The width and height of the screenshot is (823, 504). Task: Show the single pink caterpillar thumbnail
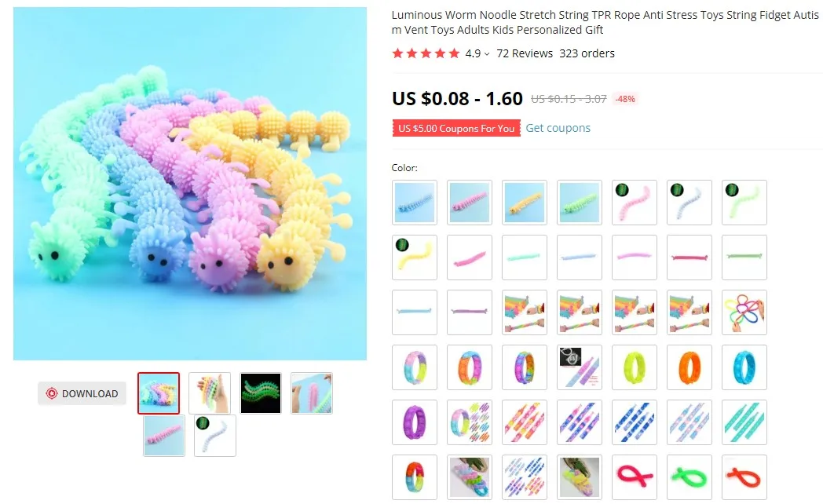tap(164, 436)
